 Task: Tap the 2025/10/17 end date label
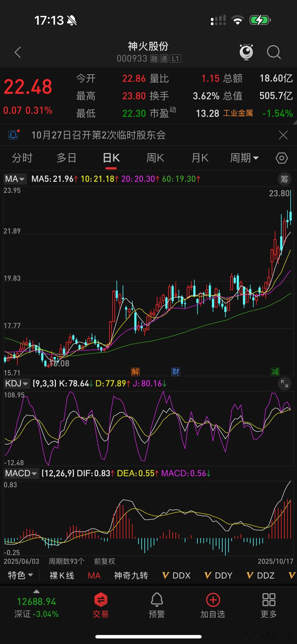tap(275, 561)
